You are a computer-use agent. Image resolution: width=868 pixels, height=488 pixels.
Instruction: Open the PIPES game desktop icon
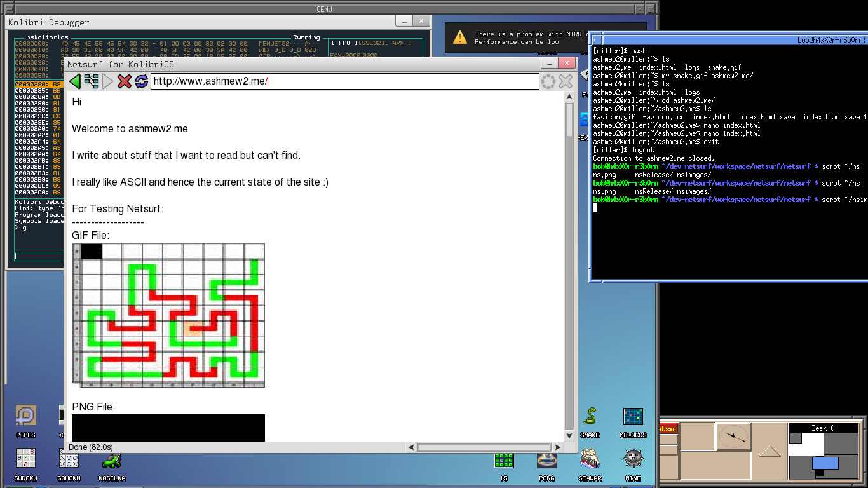coord(25,421)
